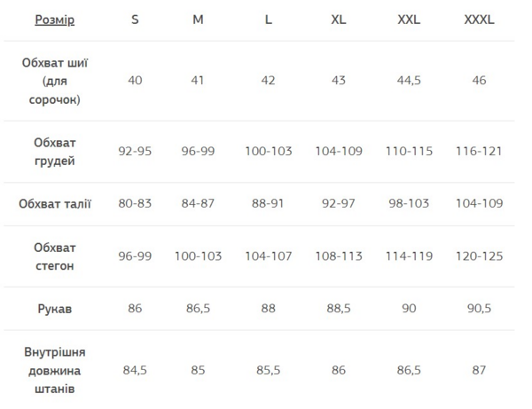Click the XXXL size column header
Screen dimensions: 532x409
click(479, 20)
